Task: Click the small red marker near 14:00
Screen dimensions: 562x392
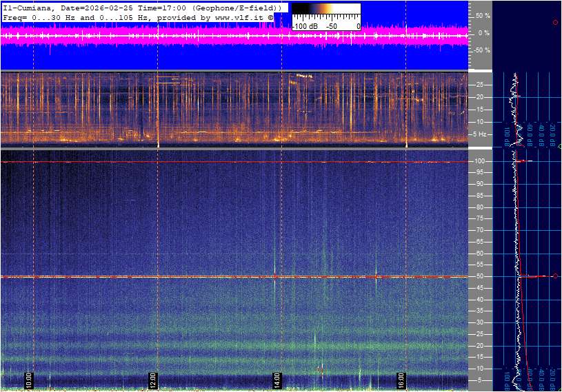Action: 320,369
